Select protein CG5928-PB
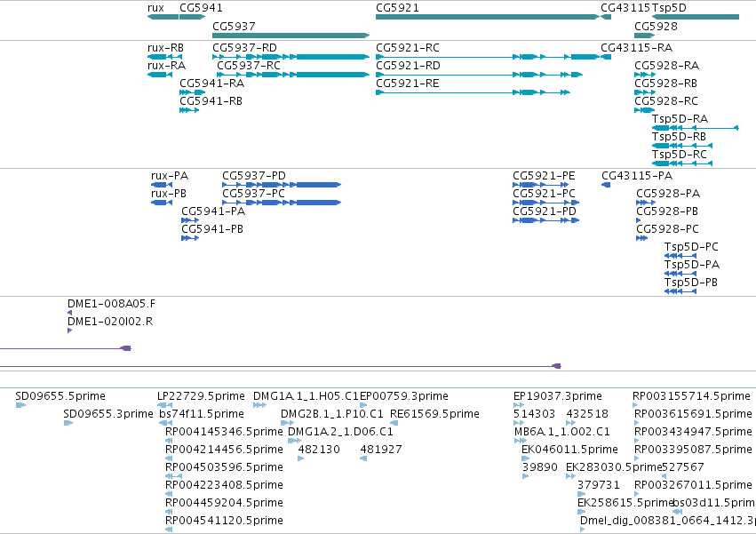Screen dimensions: 756x534 [639, 220]
